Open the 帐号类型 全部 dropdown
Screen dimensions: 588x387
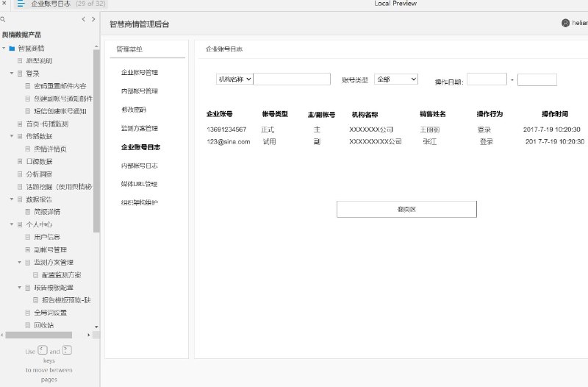pyautogui.click(x=396, y=79)
